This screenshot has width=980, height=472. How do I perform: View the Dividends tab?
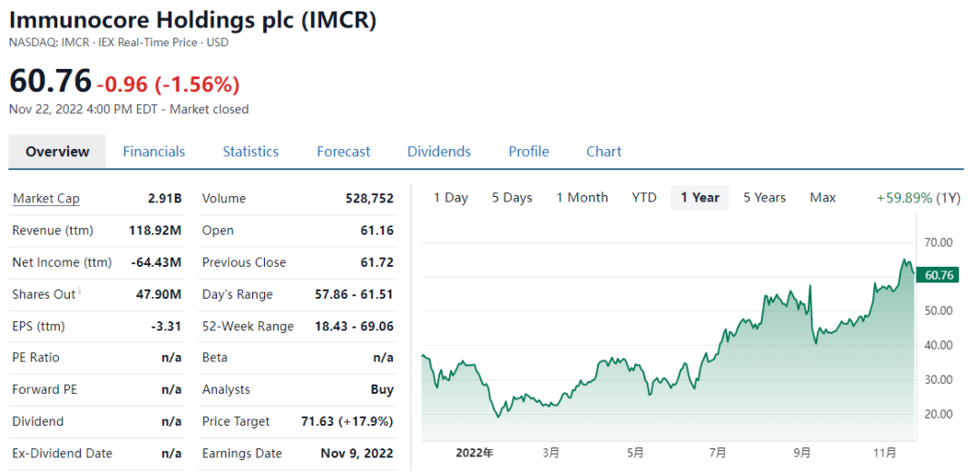439,152
